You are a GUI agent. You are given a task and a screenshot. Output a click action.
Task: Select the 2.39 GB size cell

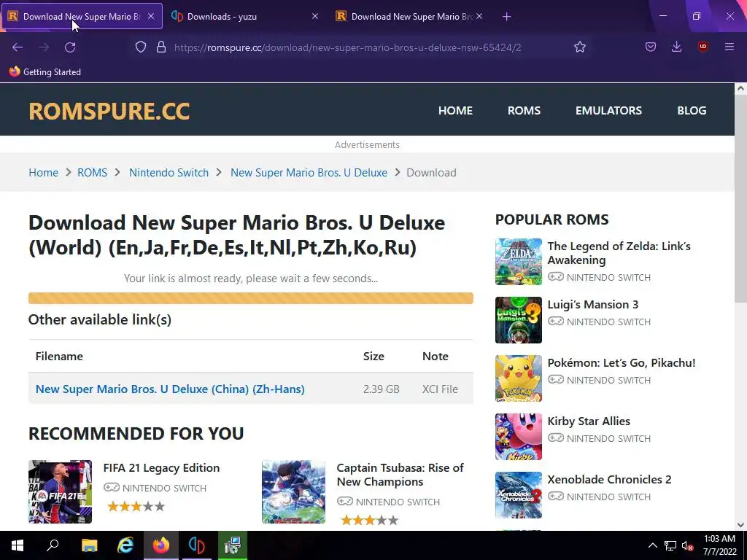pyautogui.click(x=381, y=389)
